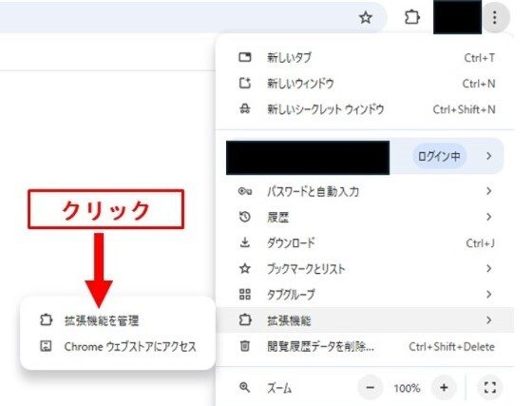Viewport: 532px width, 406px height.
Task: Click the new window icon beside 新しいウィンドウ
Action: point(245,83)
